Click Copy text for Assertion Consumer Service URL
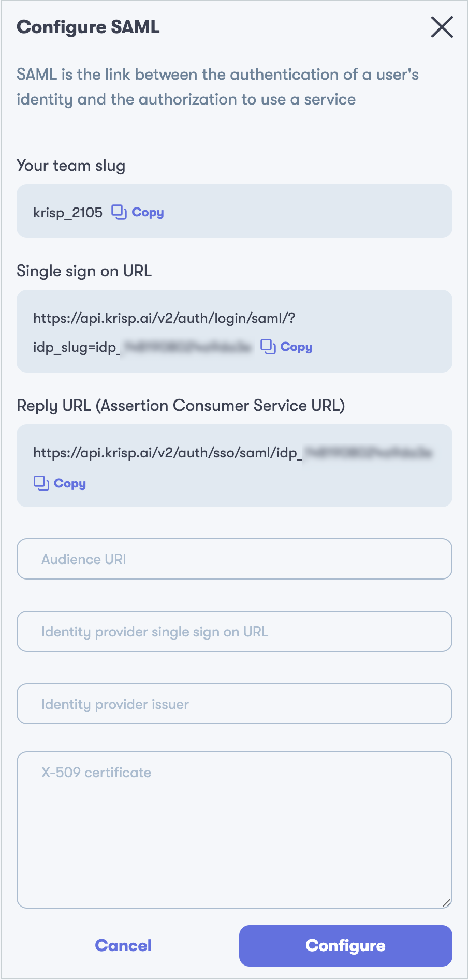The width and height of the screenshot is (468, 980). (x=70, y=484)
